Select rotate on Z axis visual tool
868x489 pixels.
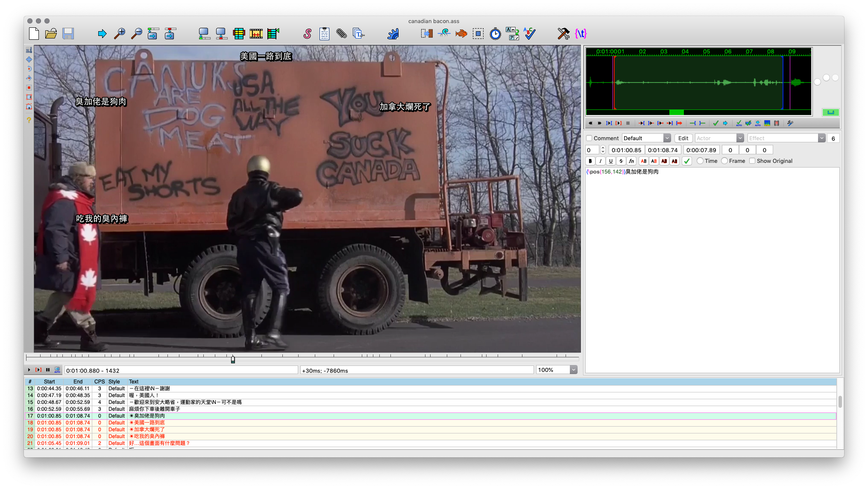tap(29, 69)
